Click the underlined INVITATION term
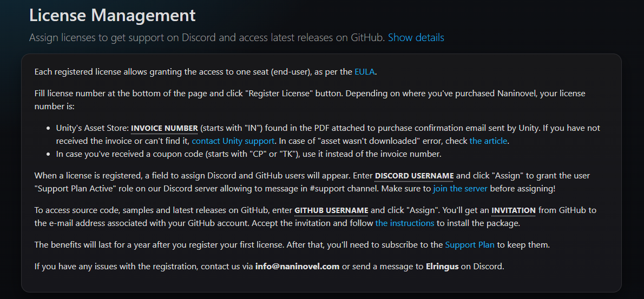Viewport: 644px width, 299px height. pyautogui.click(x=513, y=210)
